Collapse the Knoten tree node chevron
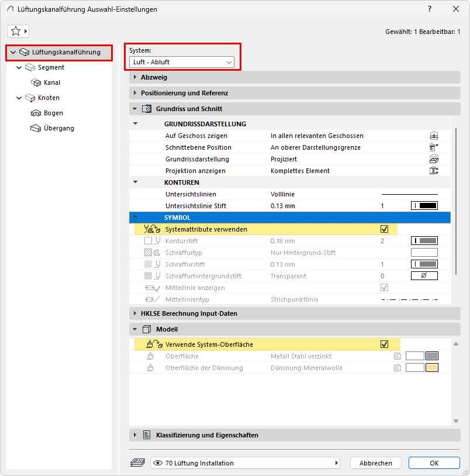The height and width of the screenshot is (476, 470). (19, 98)
